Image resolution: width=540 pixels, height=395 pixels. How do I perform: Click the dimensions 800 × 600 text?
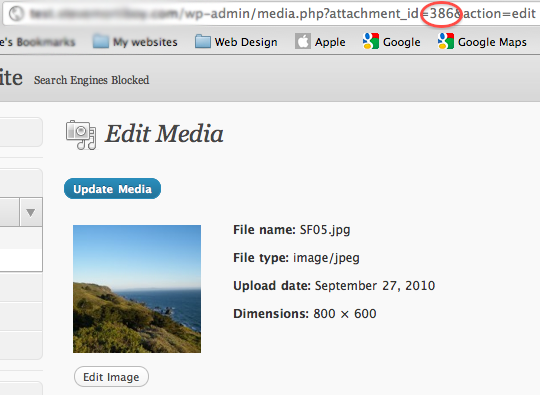click(x=345, y=314)
